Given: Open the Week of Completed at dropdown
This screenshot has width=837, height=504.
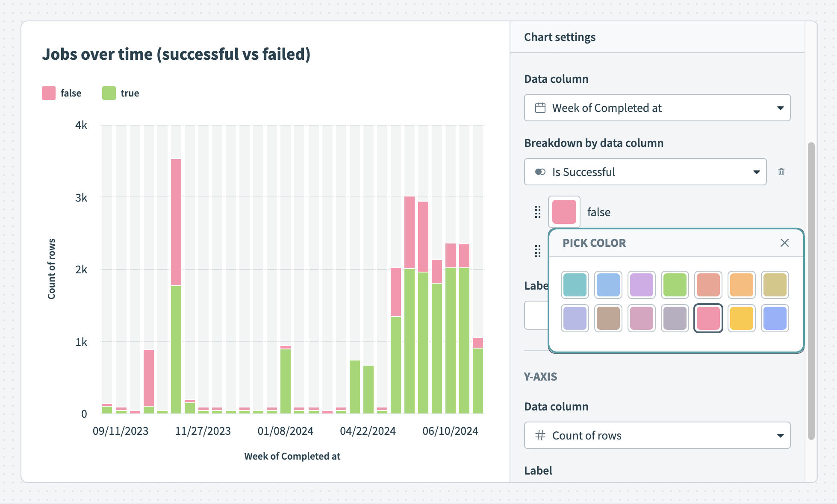Looking at the screenshot, I should pyautogui.click(x=780, y=108).
